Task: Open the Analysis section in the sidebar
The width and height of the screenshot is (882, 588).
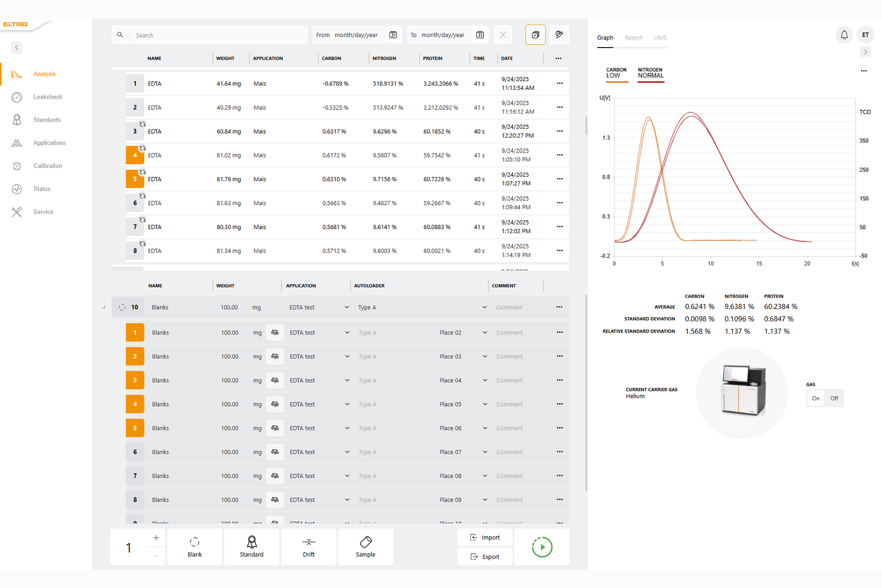Action: 44,73
